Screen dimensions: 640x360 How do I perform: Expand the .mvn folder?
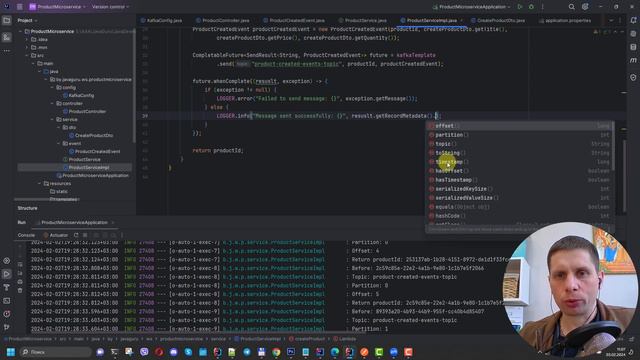pos(27,47)
